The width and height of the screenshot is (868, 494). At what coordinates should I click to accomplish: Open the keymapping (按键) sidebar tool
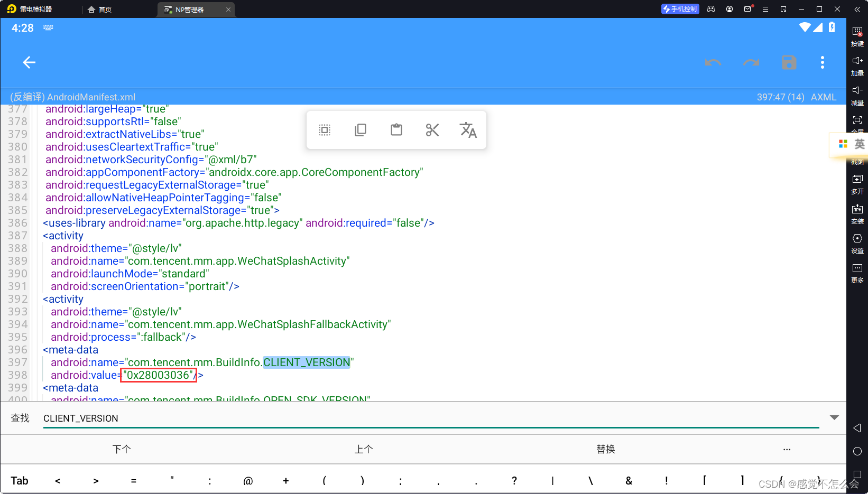(x=857, y=36)
